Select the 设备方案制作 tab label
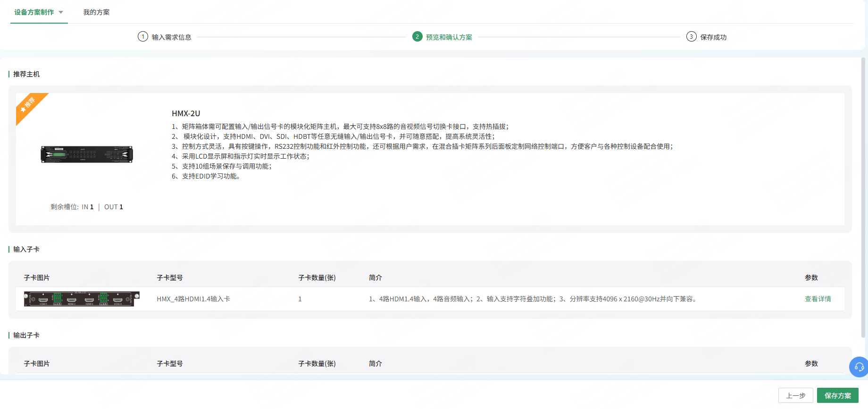Viewport: 868px width, 409px height. pos(34,12)
